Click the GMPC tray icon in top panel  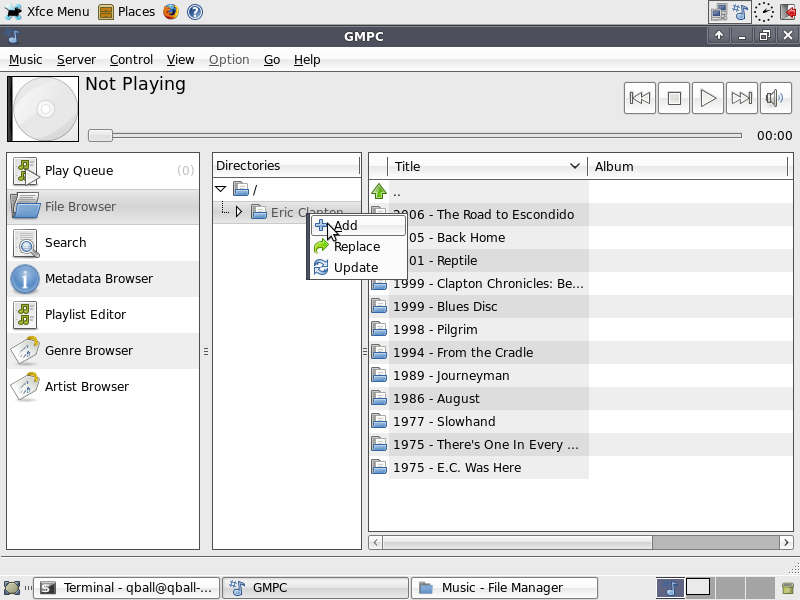[740, 11]
